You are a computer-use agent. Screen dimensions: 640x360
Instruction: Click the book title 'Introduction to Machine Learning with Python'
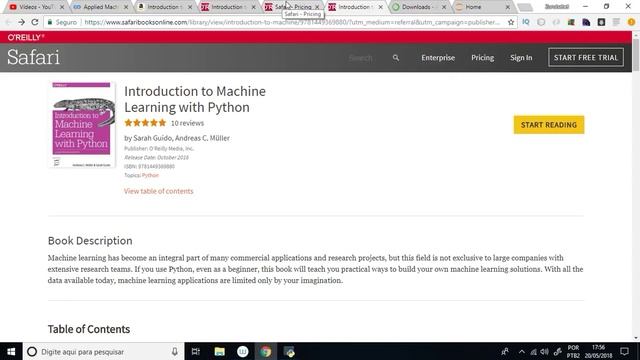[x=195, y=99]
